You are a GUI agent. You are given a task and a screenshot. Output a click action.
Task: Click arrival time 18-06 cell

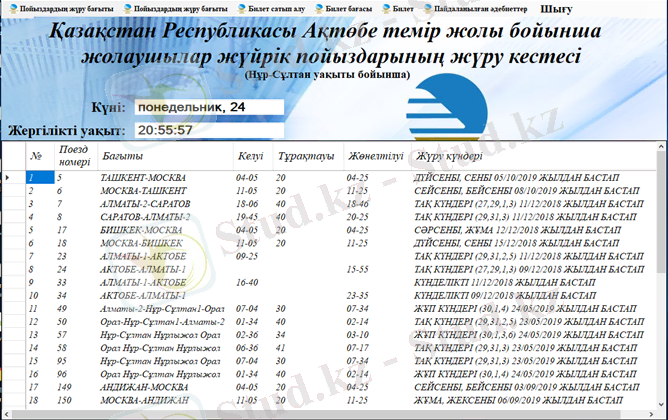253,204
